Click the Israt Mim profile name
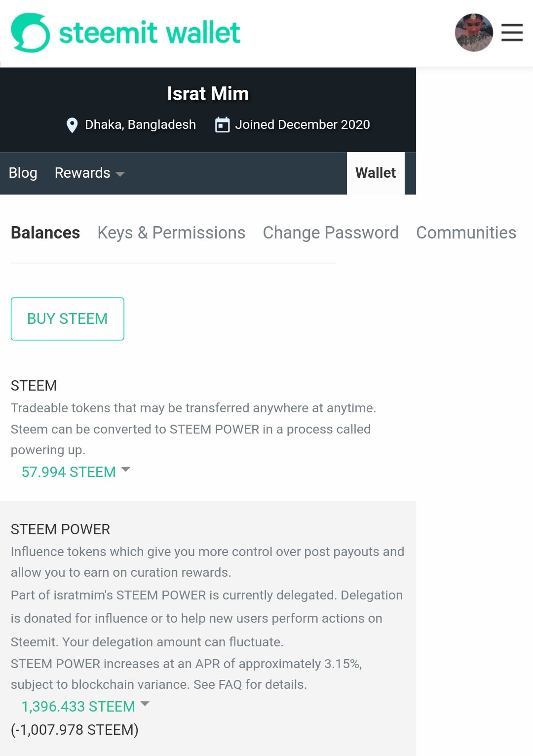 [208, 94]
